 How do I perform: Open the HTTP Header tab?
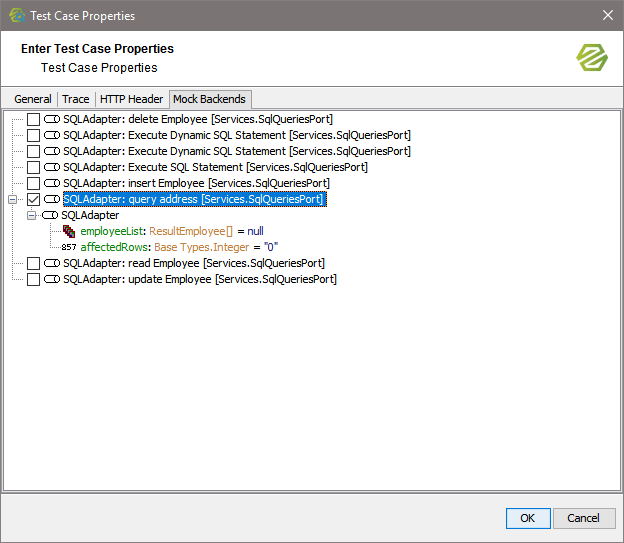(131, 99)
